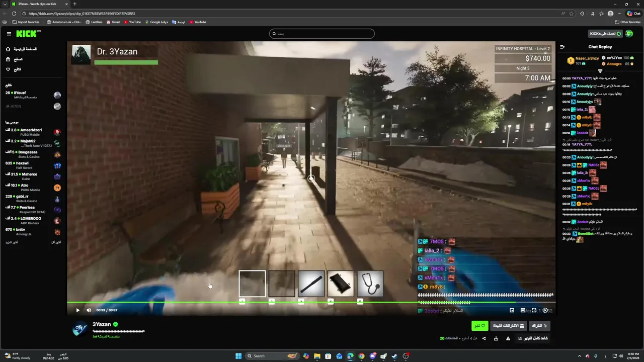Open Amazon.co.uk bookmark
The height and width of the screenshot is (362, 644).
coord(64,22)
